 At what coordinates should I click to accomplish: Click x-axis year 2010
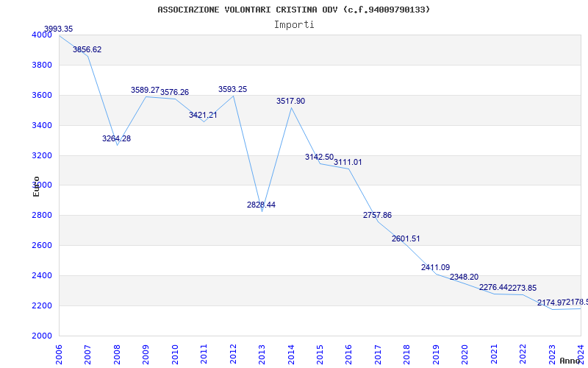click(x=175, y=355)
